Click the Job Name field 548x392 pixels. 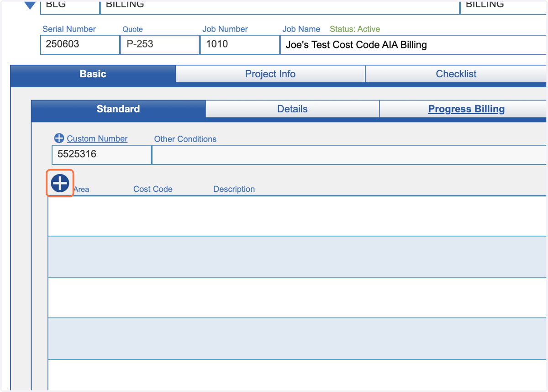[413, 45]
